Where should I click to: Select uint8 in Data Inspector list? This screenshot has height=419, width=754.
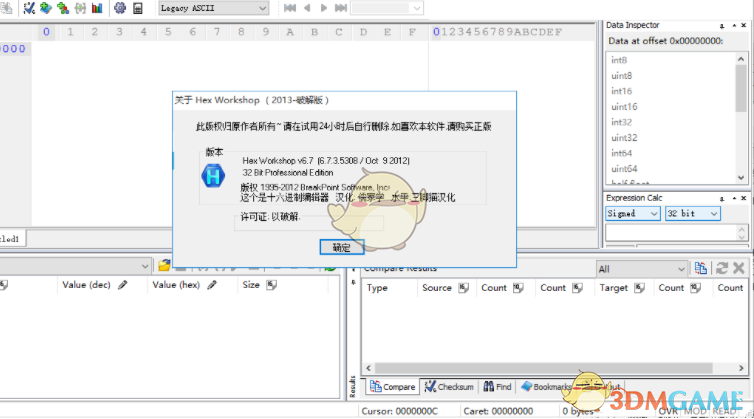(x=622, y=76)
